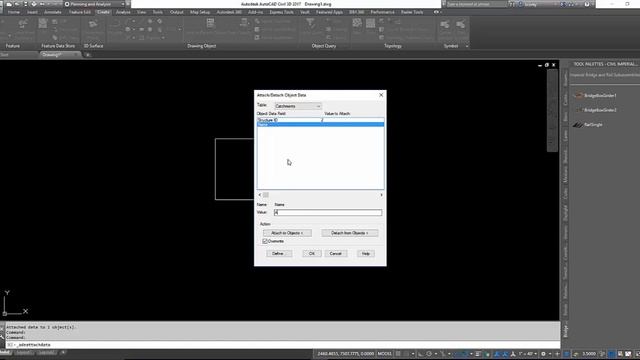Viewport: 640px width, 360px height.
Task: Open the Home ribbon tab
Action: pyautogui.click(x=13, y=12)
